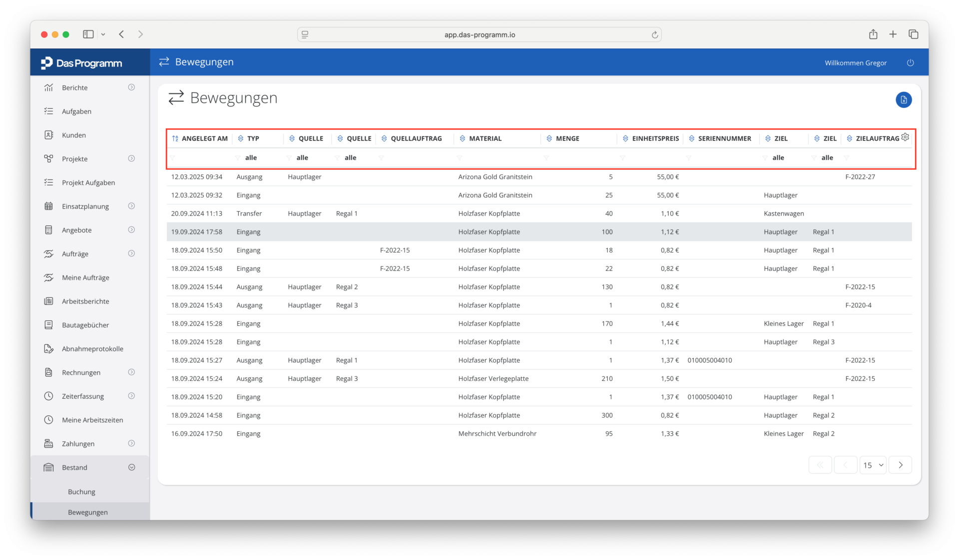This screenshot has height=560, width=959.
Task: Click the Einsatzplanung calendar icon
Action: tap(48, 206)
